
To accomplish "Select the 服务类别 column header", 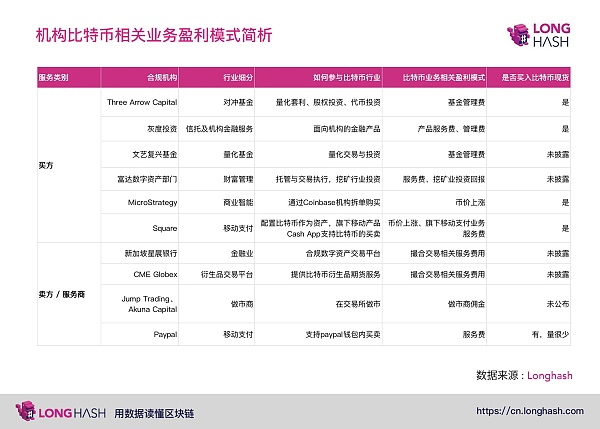I will tap(53, 76).
